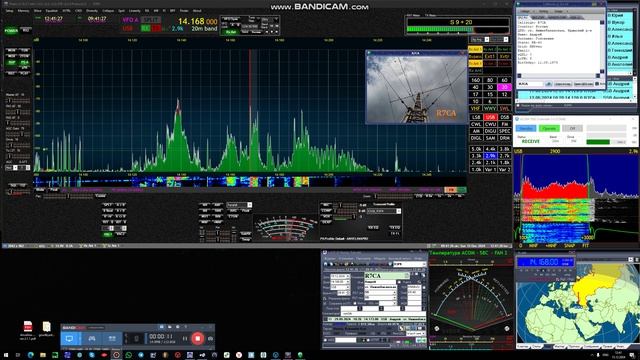Open File Explorer from taskbar

43,355
